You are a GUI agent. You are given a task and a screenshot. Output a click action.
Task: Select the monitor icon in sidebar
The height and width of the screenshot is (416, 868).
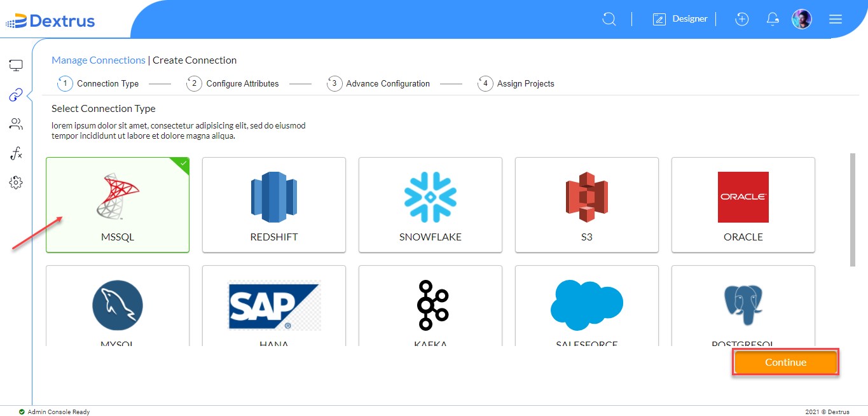pyautogui.click(x=16, y=65)
